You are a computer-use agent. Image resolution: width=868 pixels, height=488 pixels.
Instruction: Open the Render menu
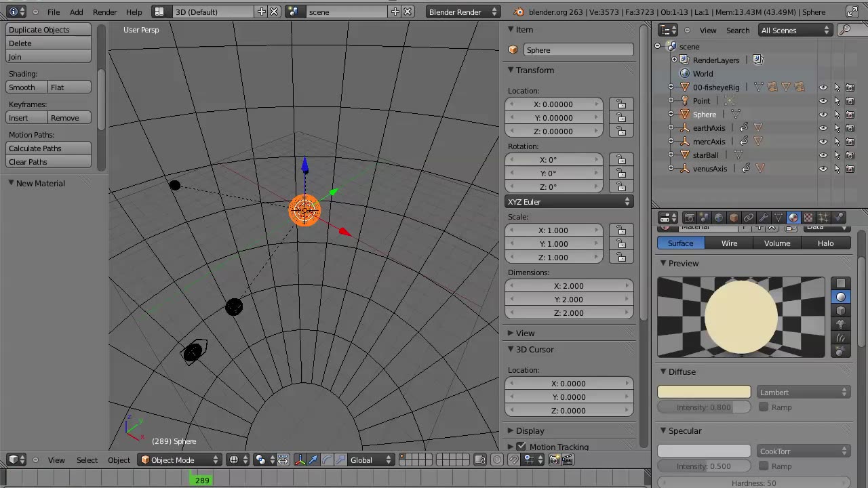click(104, 12)
